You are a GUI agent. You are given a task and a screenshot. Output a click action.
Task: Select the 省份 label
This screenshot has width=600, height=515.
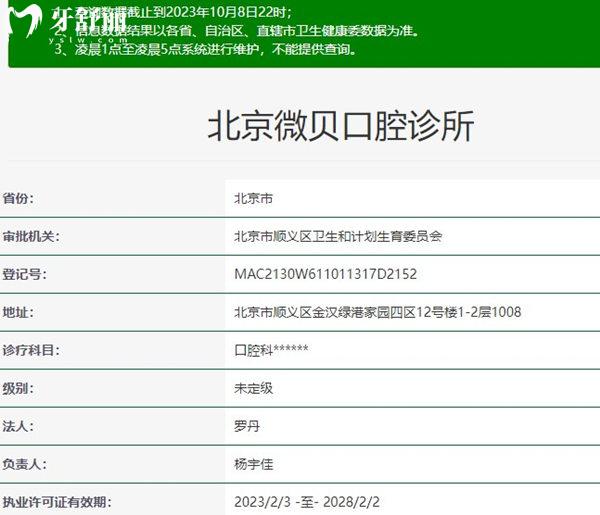tap(18, 198)
